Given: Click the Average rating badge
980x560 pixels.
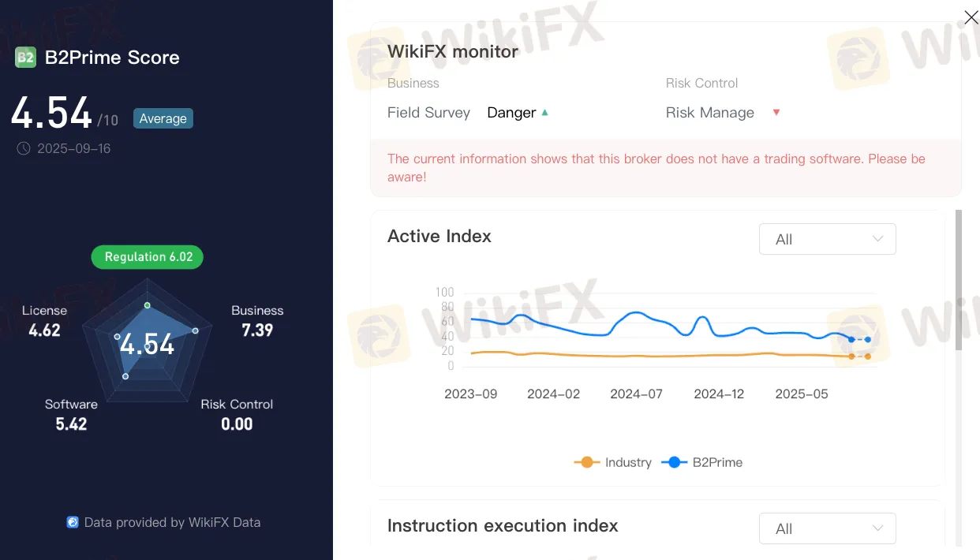Looking at the screenshot, I should 163,119.
